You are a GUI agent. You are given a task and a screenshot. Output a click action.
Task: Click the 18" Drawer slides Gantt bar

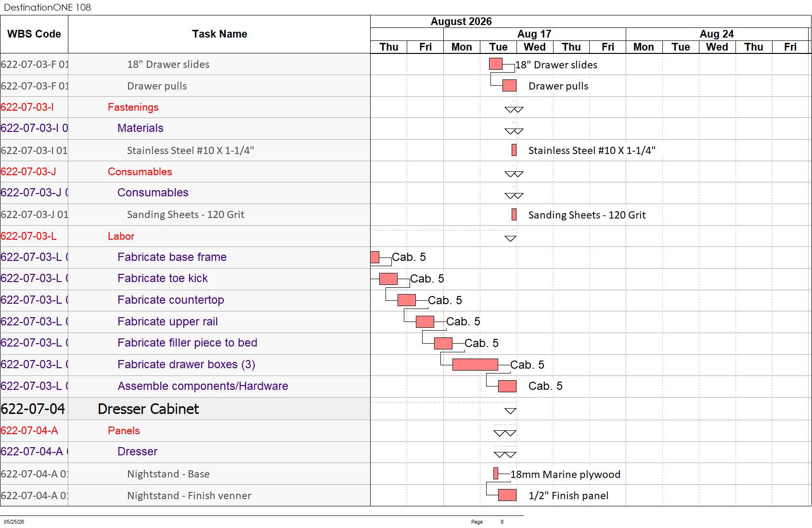(495, 64)
